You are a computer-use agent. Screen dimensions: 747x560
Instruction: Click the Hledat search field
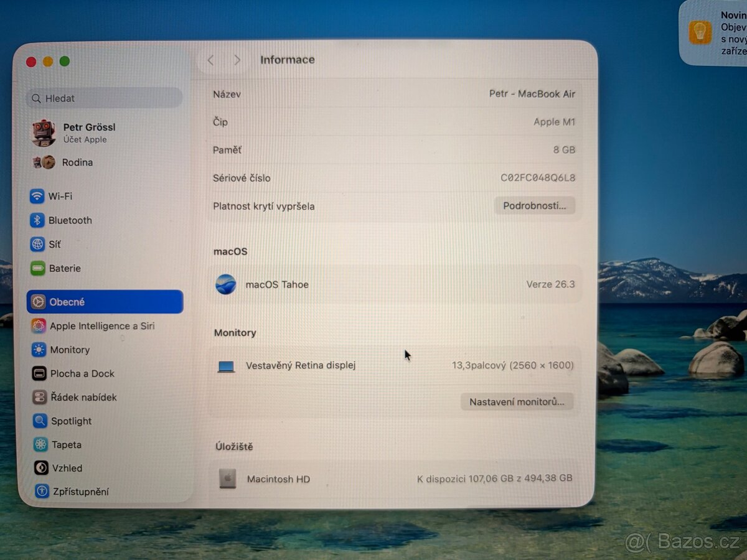coord(105,98)
